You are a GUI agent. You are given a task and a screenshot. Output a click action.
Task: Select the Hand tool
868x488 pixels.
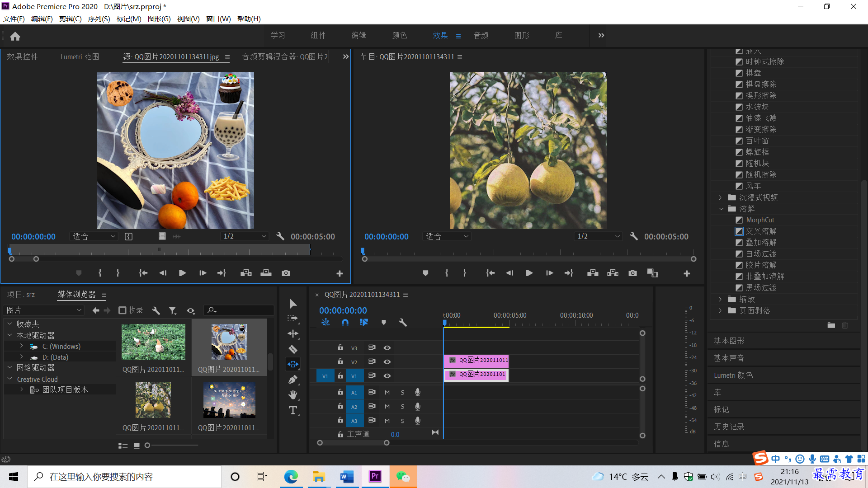(x=293, y=395)
